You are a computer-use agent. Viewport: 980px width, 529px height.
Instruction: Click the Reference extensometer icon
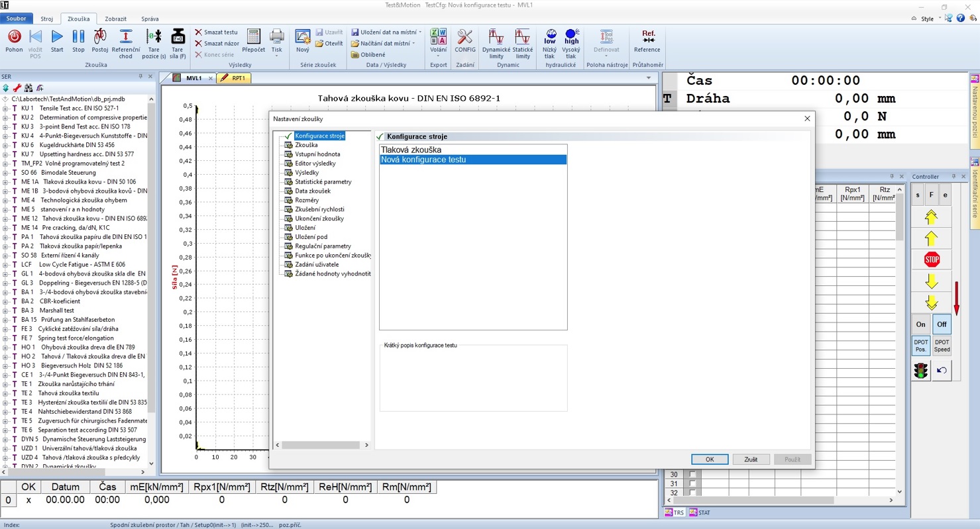pos(647,37)
